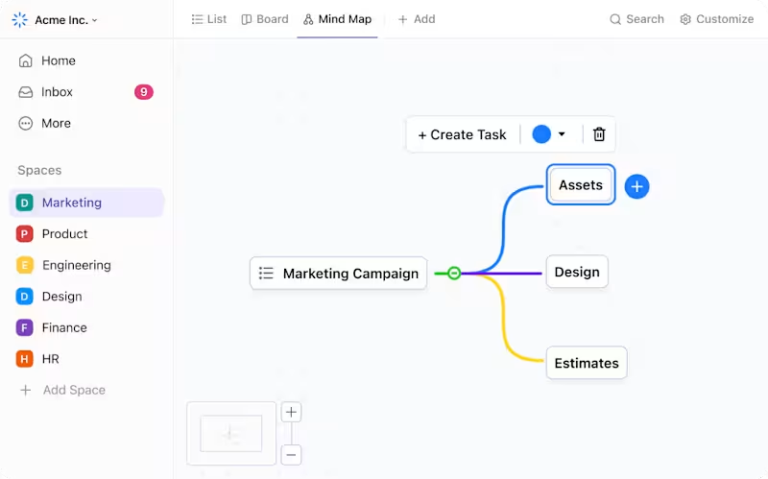Screen dimensions: 768x479
Task: Open Home from the sidebar
Action: pyautogui.click(x=47, y=61)
